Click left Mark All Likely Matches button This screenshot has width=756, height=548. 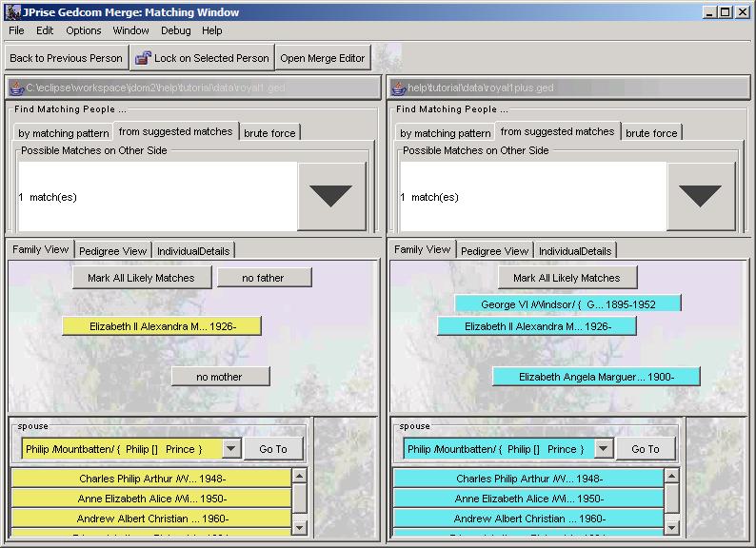point(141,278)
